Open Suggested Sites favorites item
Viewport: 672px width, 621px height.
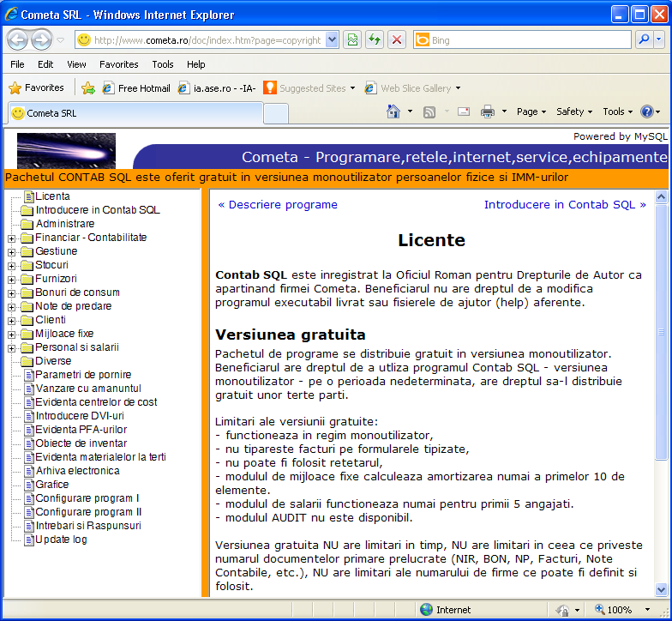coord(309,87)
